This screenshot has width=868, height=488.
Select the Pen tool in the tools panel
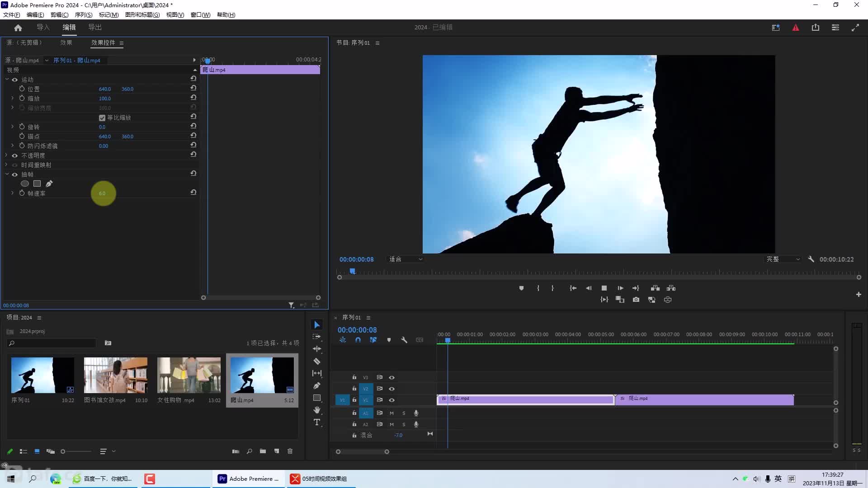[317, 385]
